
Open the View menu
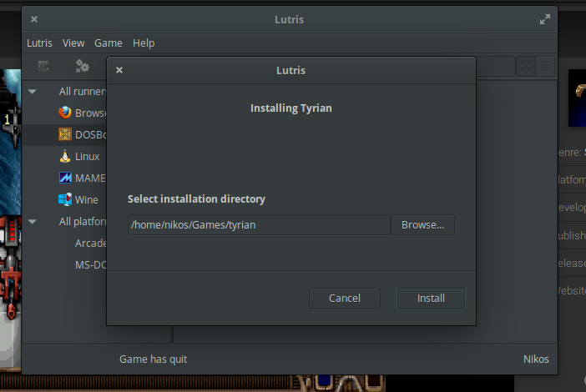point(73,43)
